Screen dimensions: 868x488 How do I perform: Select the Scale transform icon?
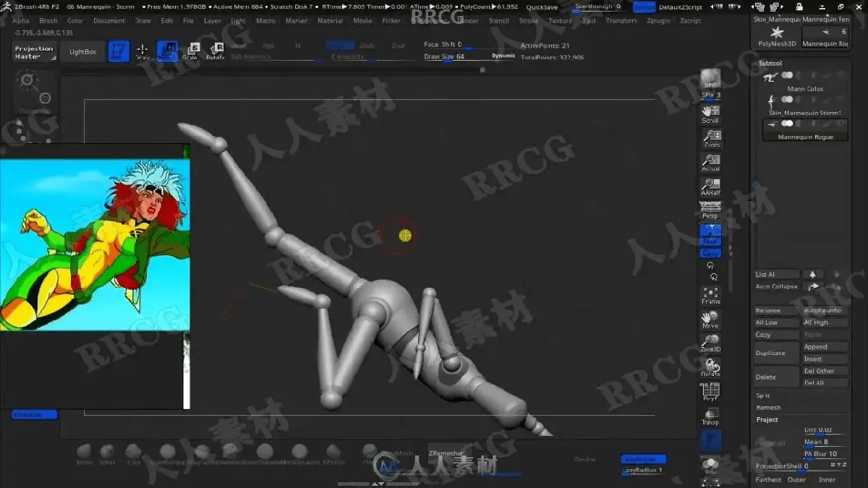click(192, 51)
